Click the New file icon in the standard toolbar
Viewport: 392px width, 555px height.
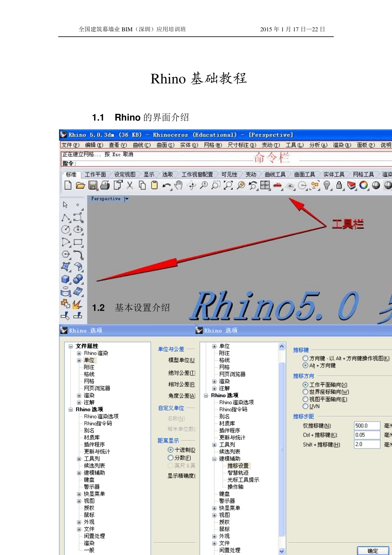pyautogui.click(x=68, y=186)
